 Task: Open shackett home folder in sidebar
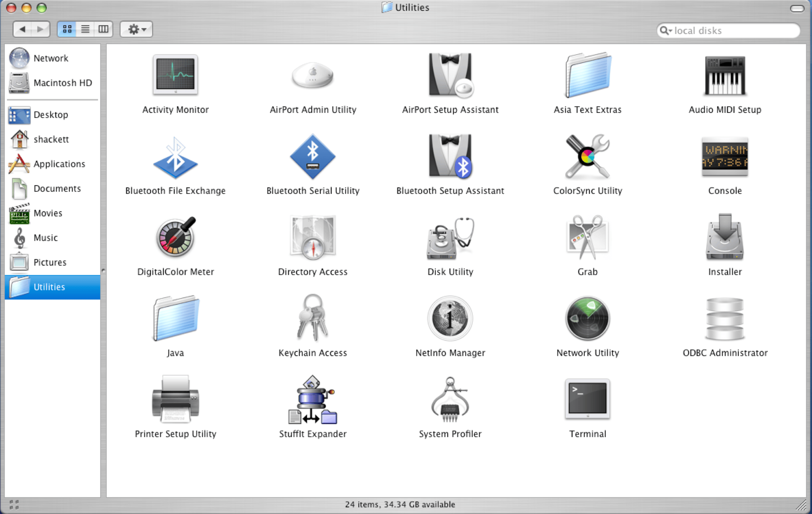[x=52, y=139]
